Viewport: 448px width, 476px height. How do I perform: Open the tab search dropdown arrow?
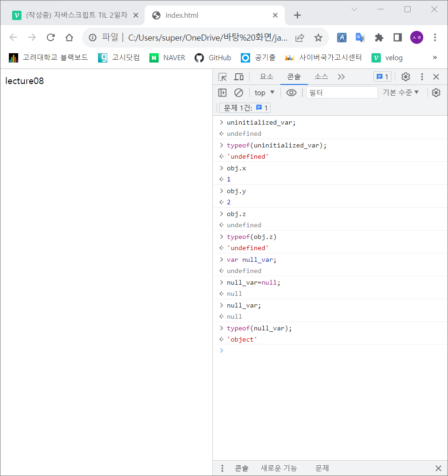354,9
